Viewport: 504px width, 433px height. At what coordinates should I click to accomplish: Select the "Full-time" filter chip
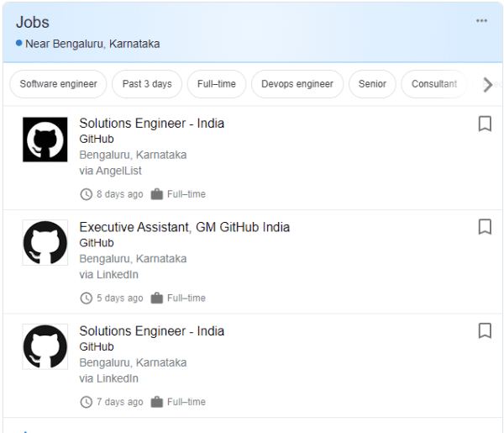pos(217,84)
